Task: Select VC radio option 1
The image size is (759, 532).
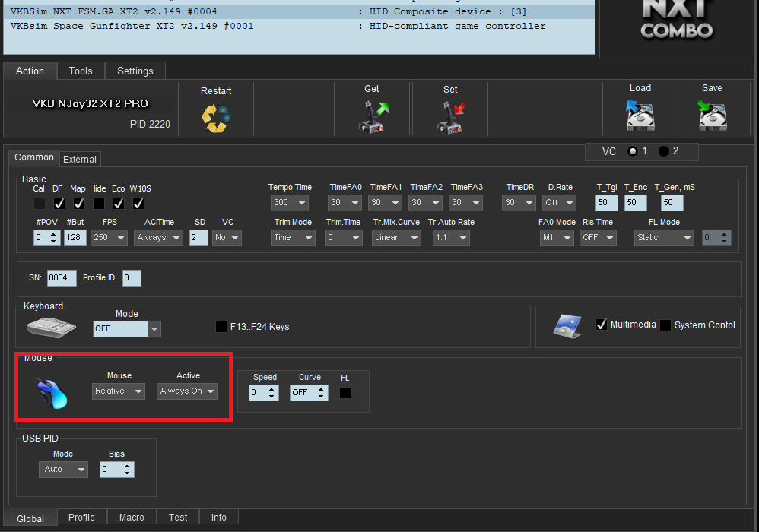Action: [633, 151]
